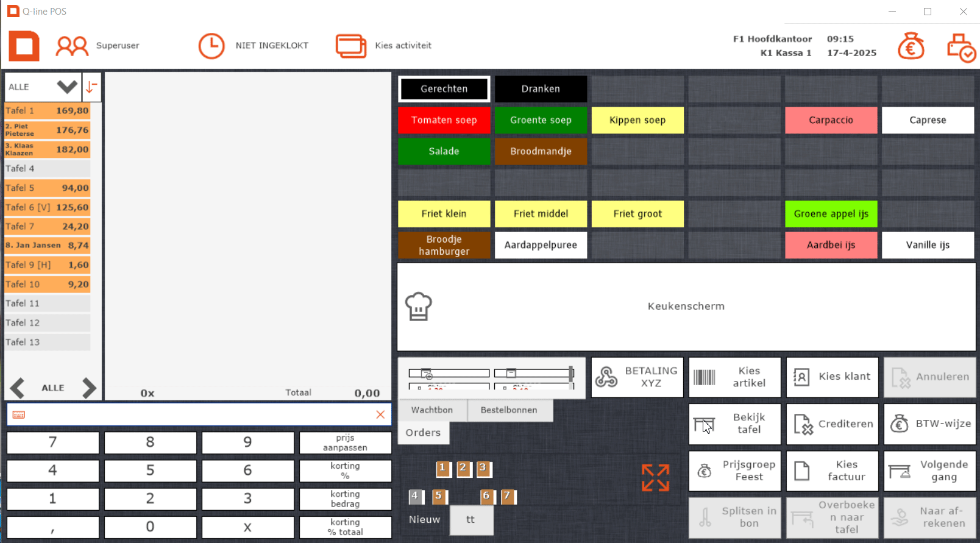The image size is (980, 543).
Task: Open the euro money bag icon
Action: coord(911,46)
